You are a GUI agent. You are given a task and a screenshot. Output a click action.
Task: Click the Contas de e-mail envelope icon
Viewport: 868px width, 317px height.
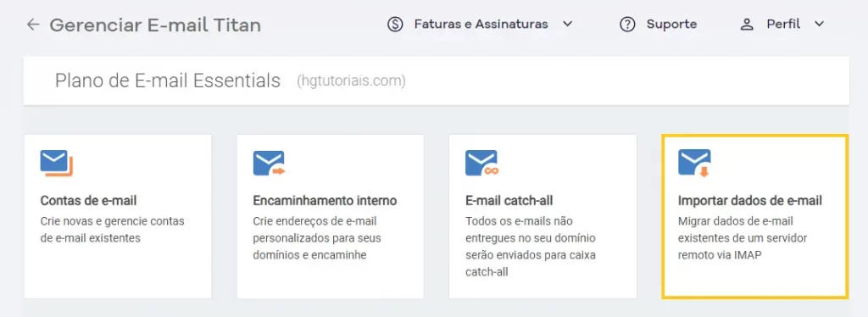(x=57, y=164)
